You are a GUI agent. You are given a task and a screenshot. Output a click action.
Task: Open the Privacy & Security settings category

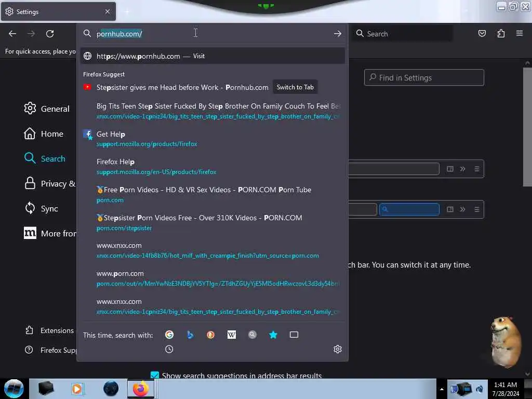[x=49, y=183]
